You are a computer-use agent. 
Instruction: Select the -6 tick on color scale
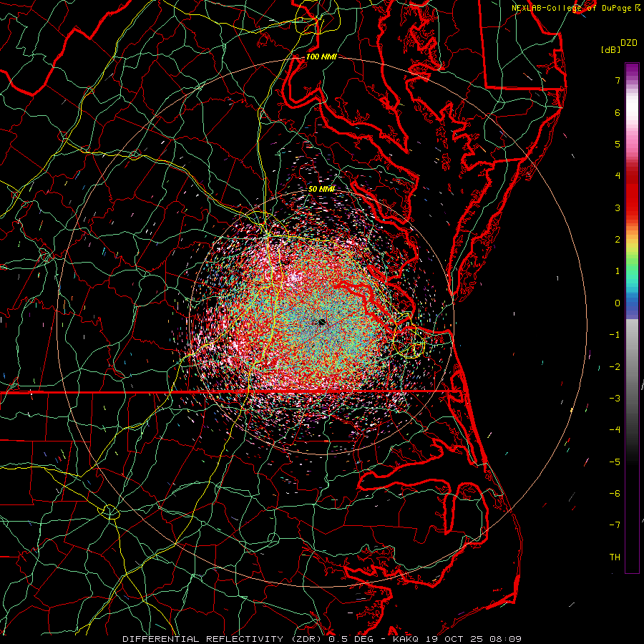(615, 494)
